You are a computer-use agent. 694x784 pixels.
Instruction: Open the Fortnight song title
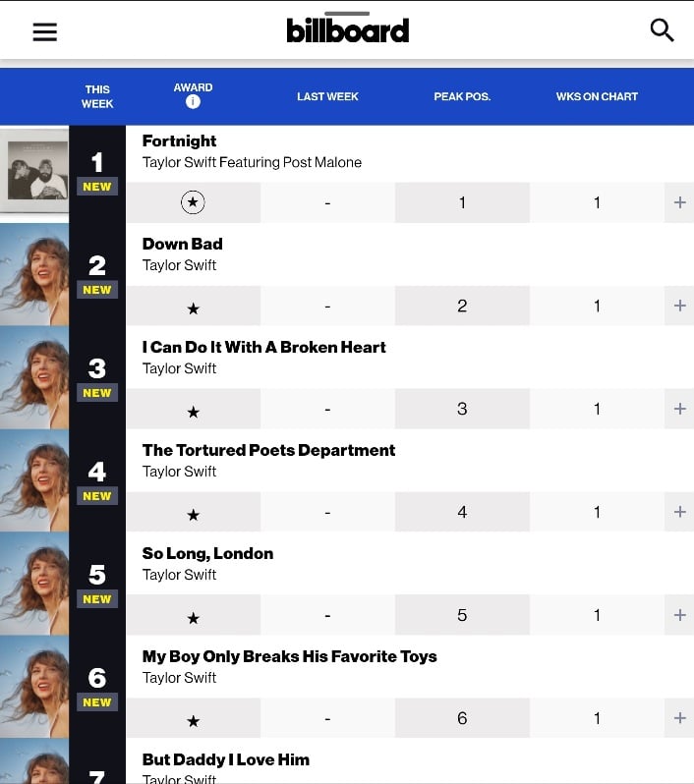point(179,141)
